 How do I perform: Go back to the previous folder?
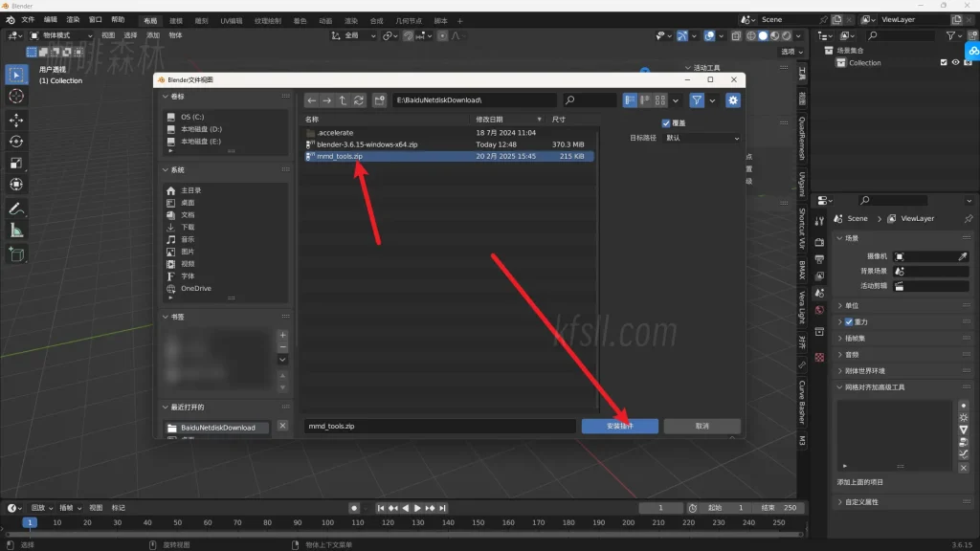tap(311, 100)
